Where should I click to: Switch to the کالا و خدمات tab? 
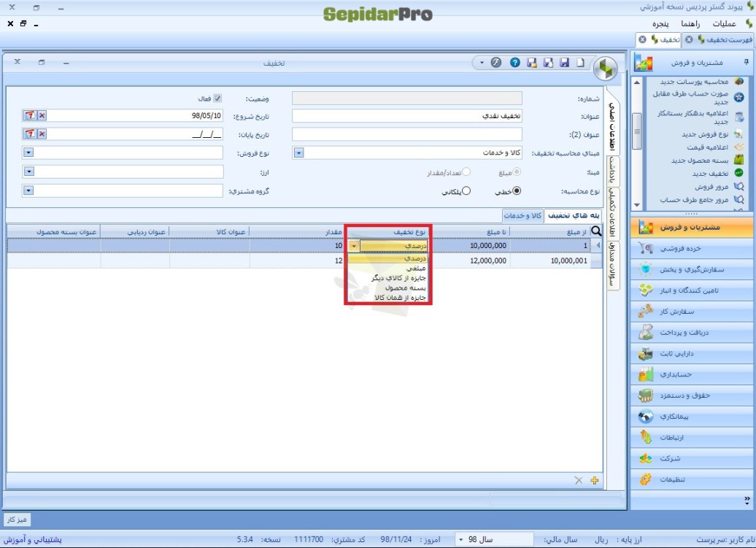[x=522, y=215]
